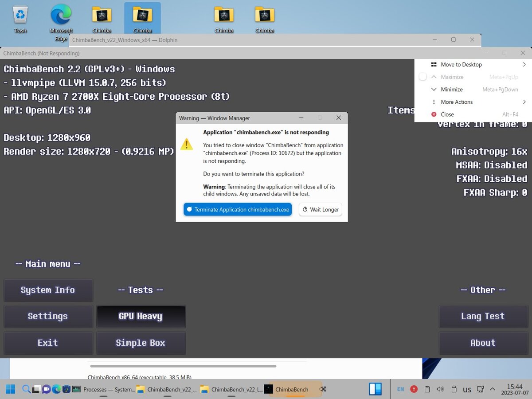Screen dimensions: 532x399
Task: Toggle the EN language indicator in the tray
Action: [x=400, y=389]
